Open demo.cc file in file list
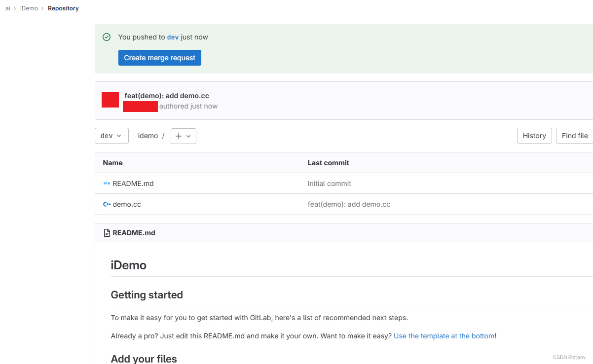593x364 pixels. 127,204
